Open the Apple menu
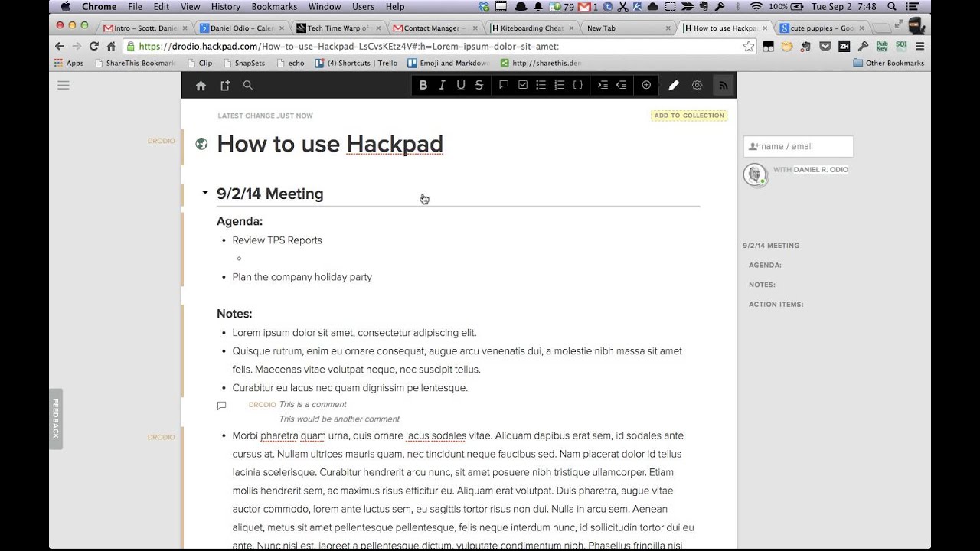Viewport: 980px width, 551px height. point(64,7)
